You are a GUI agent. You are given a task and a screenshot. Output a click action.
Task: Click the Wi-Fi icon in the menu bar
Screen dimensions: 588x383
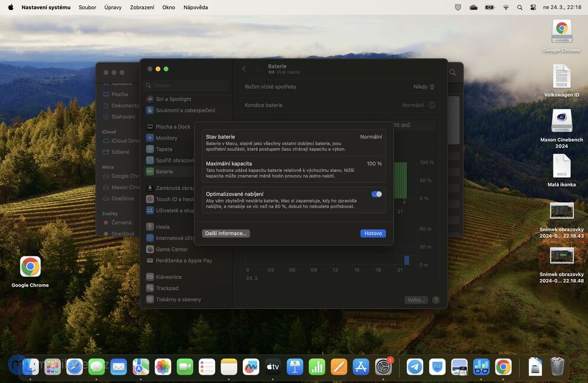point(506,7)
